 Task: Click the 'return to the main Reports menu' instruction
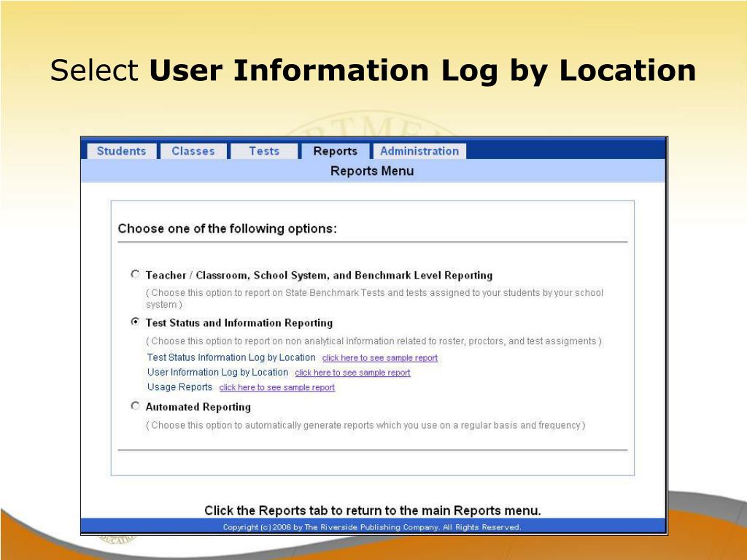(372, 510)
